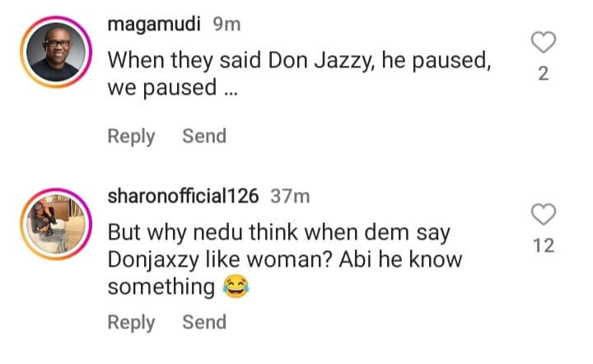
Task: View the 12 likes on sharonofficial126's comment
Action: [543, 245]
